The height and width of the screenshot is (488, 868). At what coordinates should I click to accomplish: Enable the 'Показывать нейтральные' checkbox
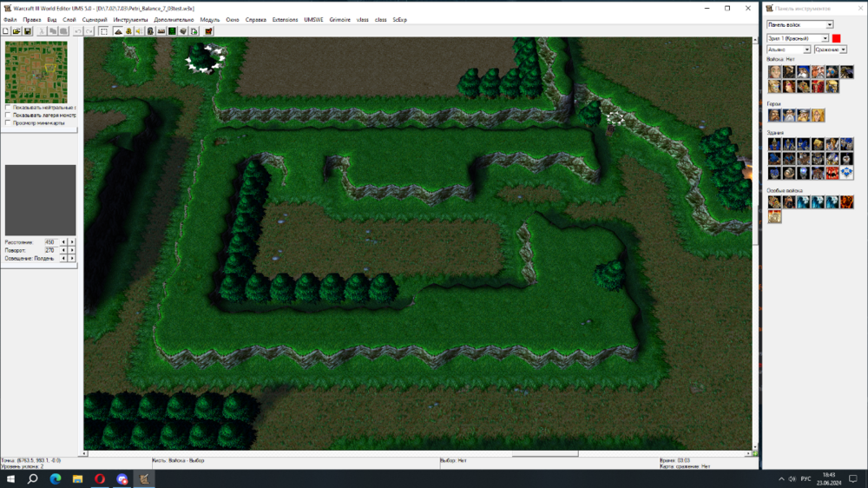coord(8,108)
